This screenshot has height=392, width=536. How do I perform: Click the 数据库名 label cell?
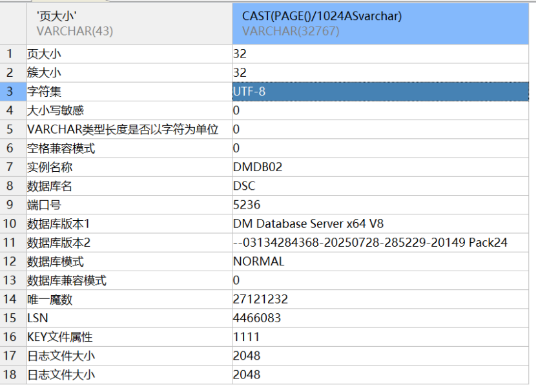130,186
